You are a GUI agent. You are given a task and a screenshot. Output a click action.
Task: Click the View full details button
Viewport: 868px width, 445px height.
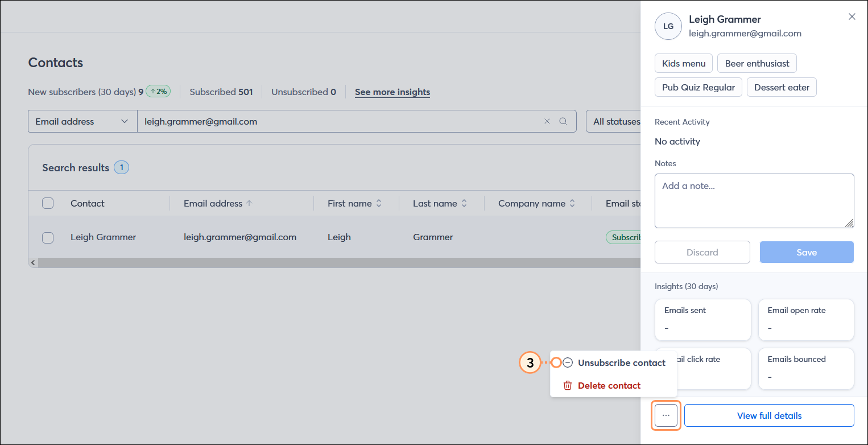tap(769, 415)
